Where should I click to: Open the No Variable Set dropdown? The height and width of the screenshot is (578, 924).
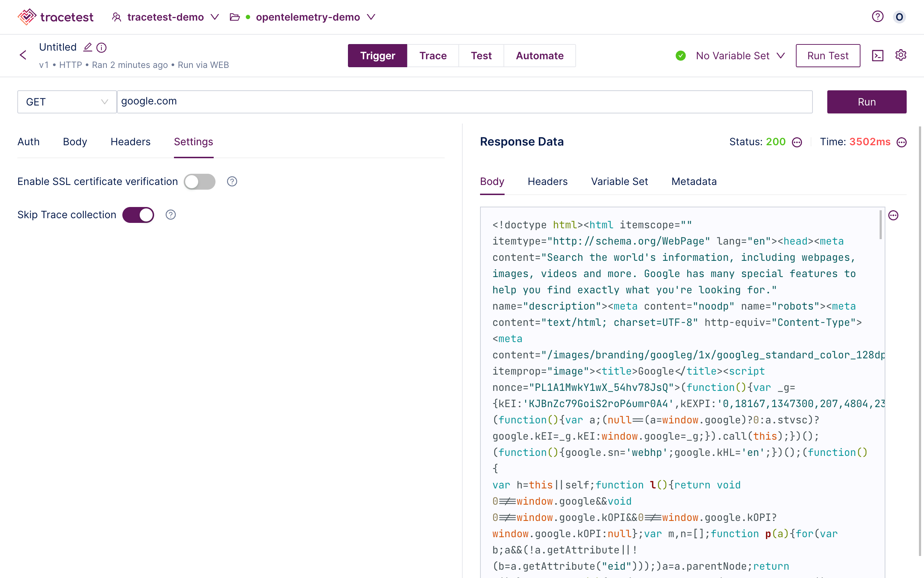740,56
